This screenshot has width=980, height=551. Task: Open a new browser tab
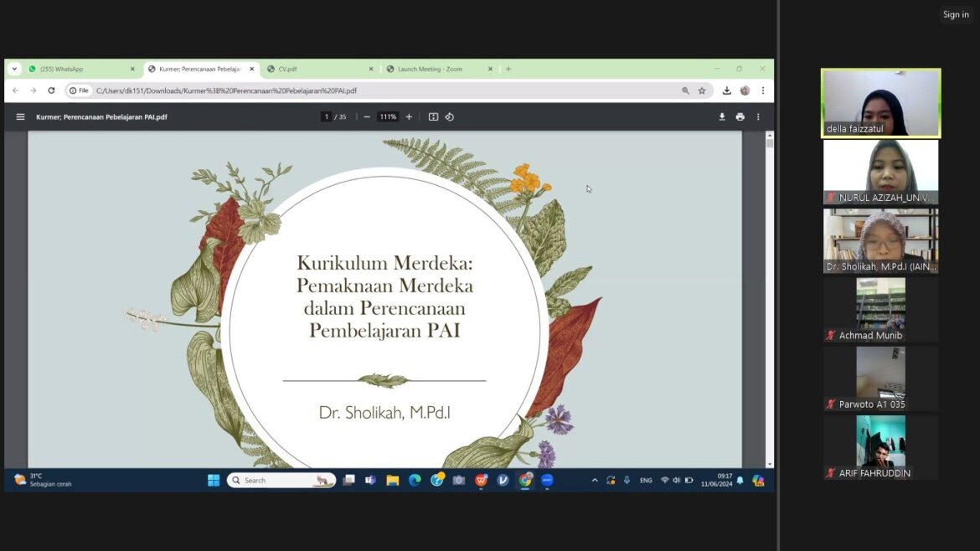[x=508, y=69]
